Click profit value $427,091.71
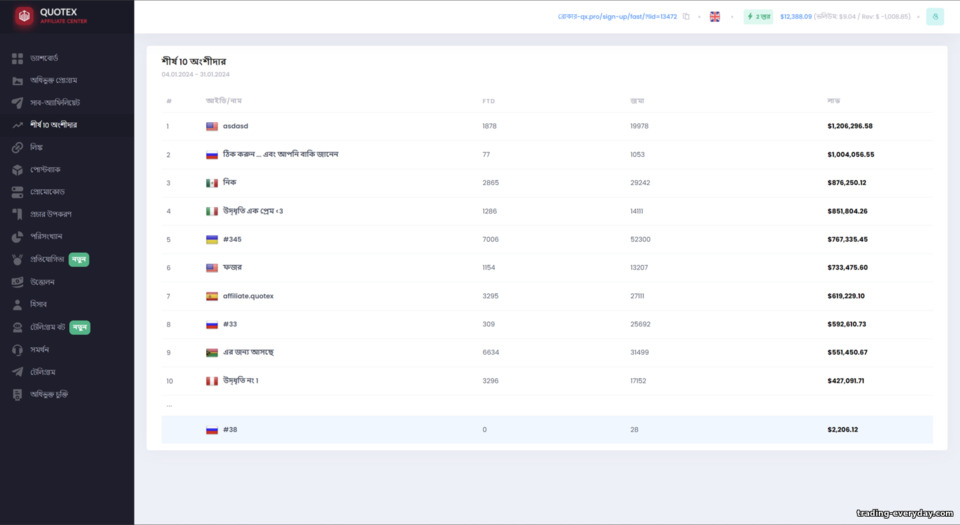 (x=846, y=381)
